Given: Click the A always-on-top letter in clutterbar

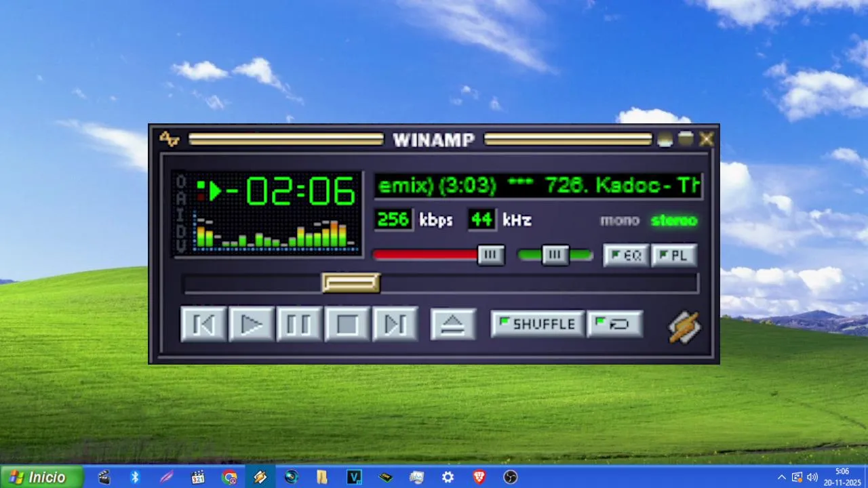Looking at the screenshot, I should (x=181, y=198).
